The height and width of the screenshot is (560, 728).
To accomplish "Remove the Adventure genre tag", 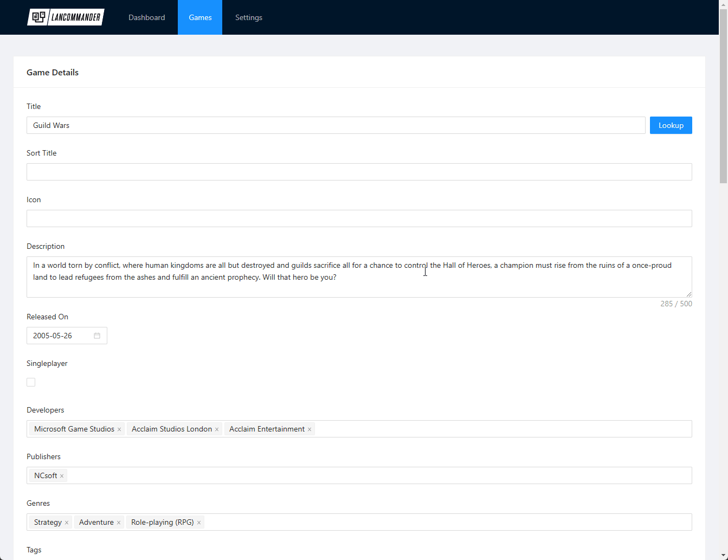I will [x=119, y=523].
